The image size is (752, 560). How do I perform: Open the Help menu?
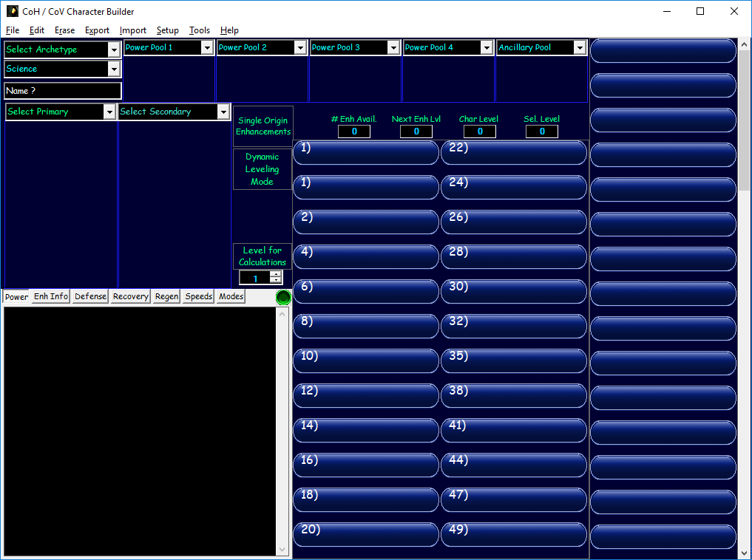[x=229, y=30]
